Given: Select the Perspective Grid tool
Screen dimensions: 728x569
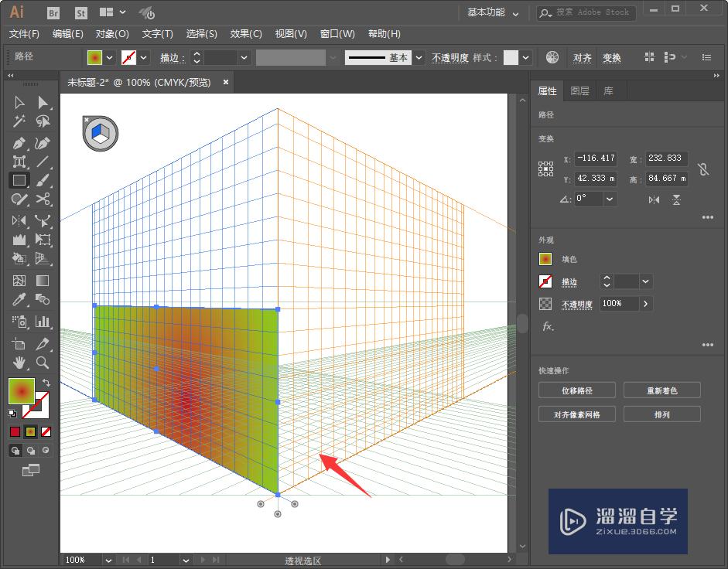Looking at the screenshot, I should [x=43, y=260].
